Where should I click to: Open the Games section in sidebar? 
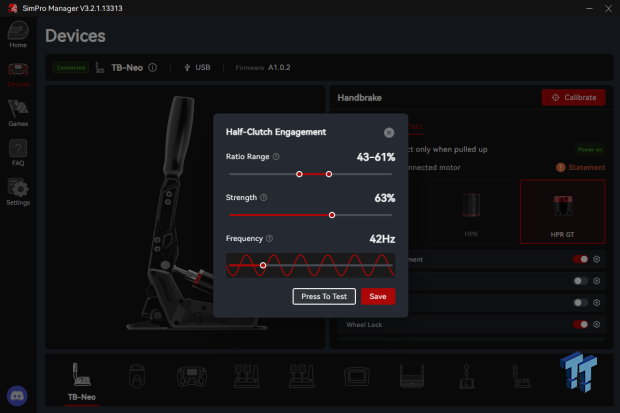(18, 114)
